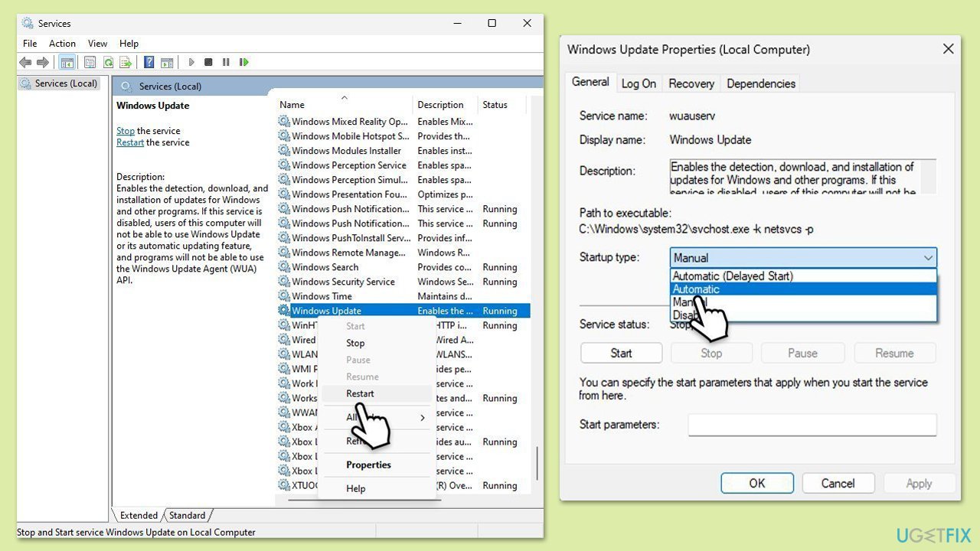Open the Properties toolbar icon

pyautogui.click(x=90, y=62)
